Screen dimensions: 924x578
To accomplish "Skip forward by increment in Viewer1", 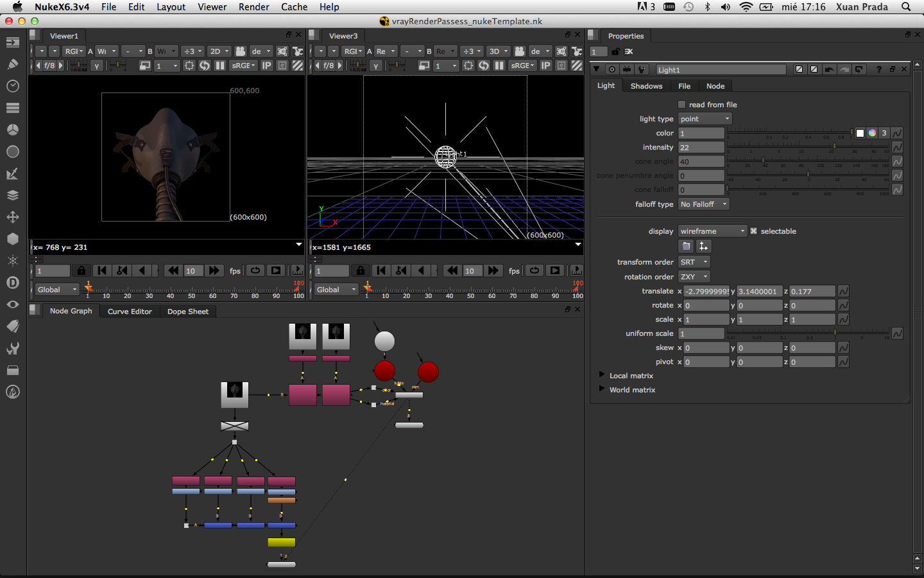I will point(214,271).
